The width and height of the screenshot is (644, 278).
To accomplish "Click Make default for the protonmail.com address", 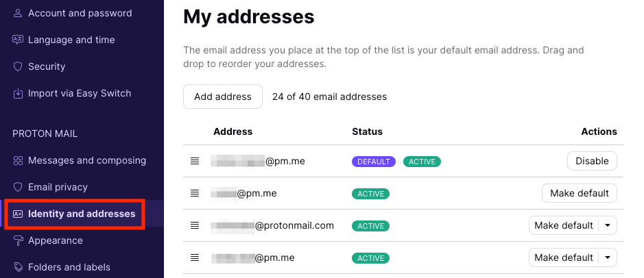I will tap(563, 225).
